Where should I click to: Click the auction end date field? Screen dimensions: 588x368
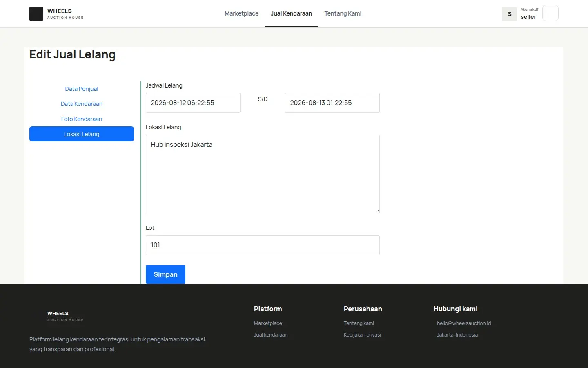(332, 103)
